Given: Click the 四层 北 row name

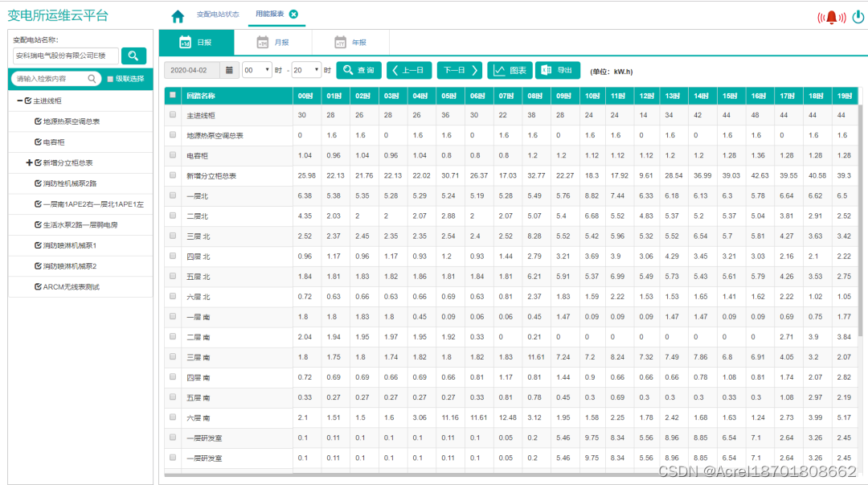Looking at the screenshot, I should click(199, 257).
